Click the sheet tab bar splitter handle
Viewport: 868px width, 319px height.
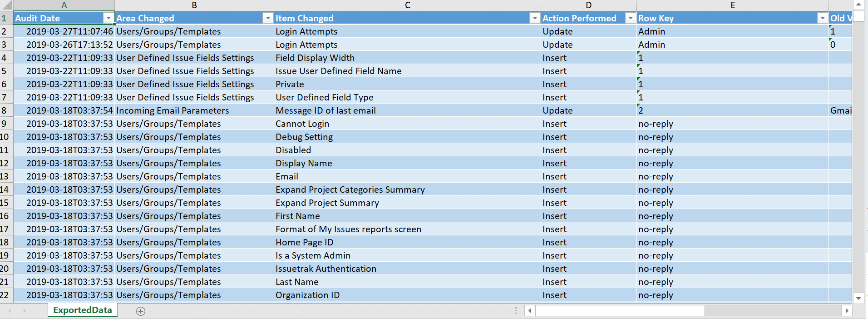coord(516,311)
